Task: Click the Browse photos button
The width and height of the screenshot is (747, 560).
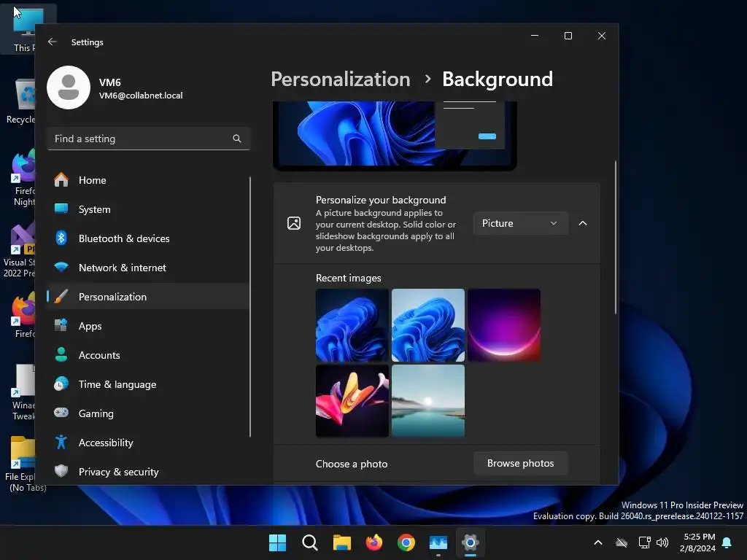Action: (520, 463)
